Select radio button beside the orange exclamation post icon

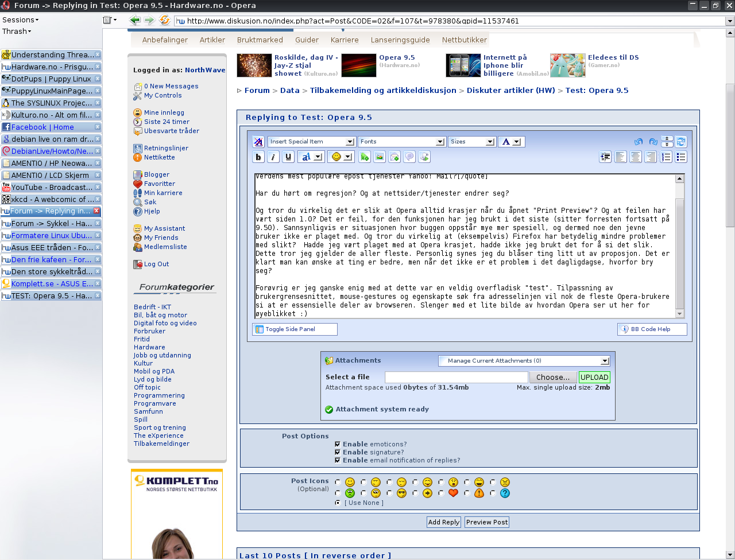pyautogui.click(x=467, y=493)
